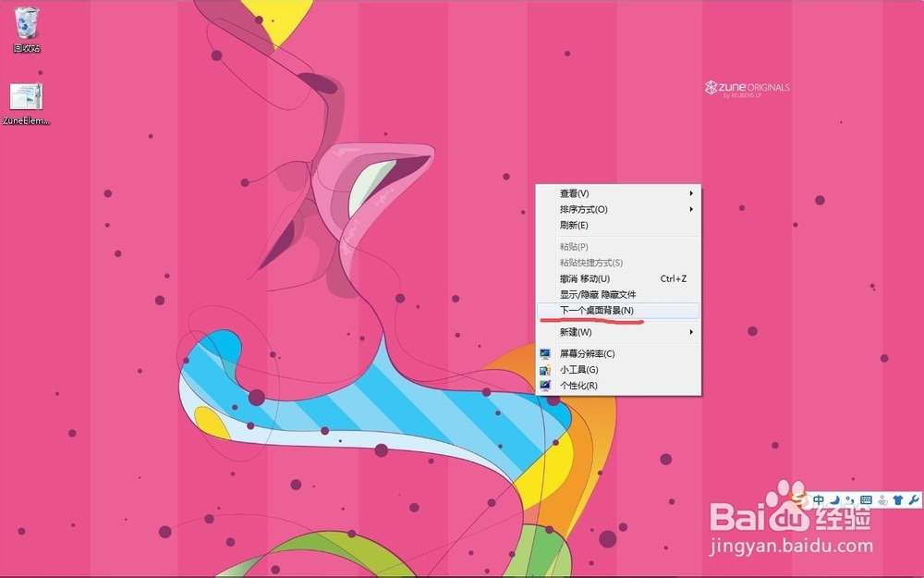Click 显示/隐藏 隐藏文件 show hidden files
This screenshot has height=578, width=924.
601,293
